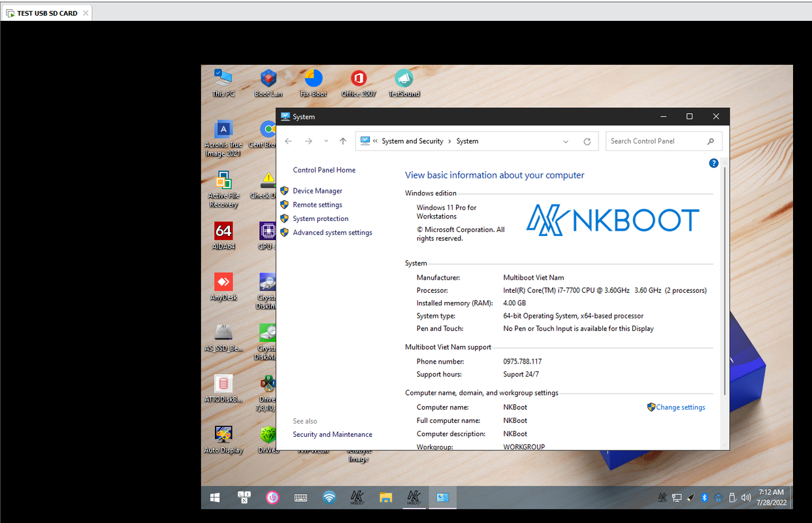The image size is (812, 523).
Task: Click the running NKBoot taskbar app
Action: pos(414,498)
